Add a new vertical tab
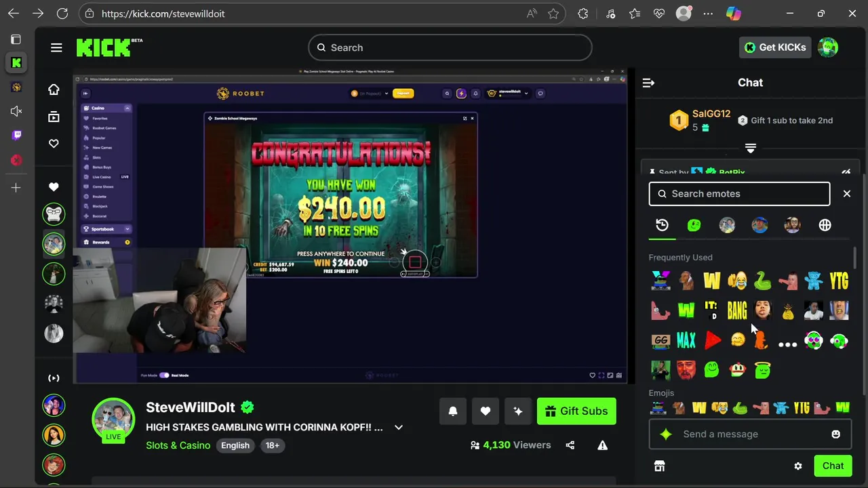Screen dimensions: 868x488 pos(16,187)
